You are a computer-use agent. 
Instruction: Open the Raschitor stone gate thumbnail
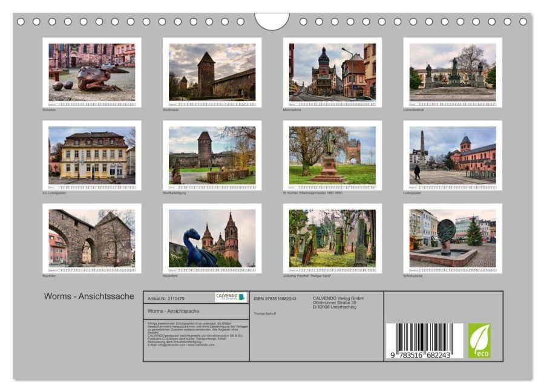coord(92,238)
